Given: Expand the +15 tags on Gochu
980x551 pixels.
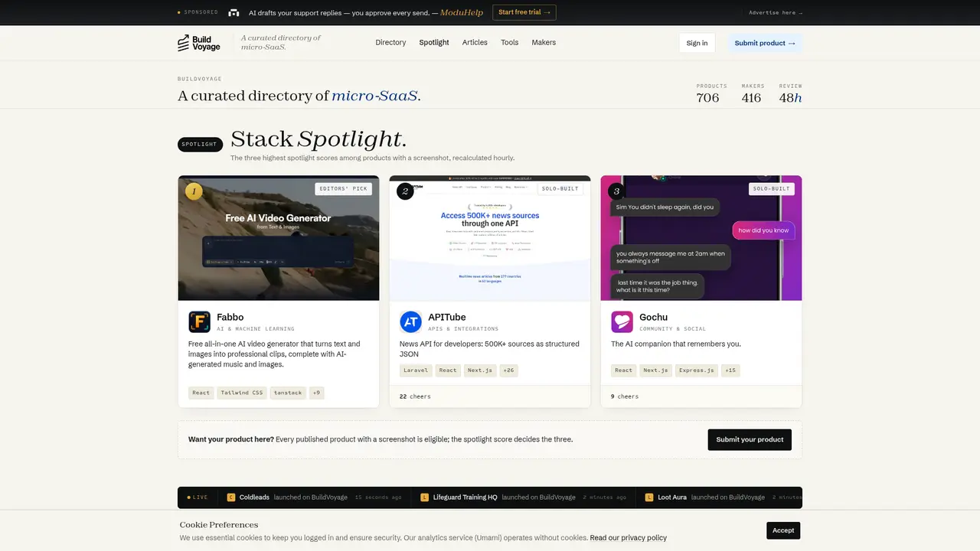Looking at the screenshot, I should pyautogui.click(x=730, y=370).
